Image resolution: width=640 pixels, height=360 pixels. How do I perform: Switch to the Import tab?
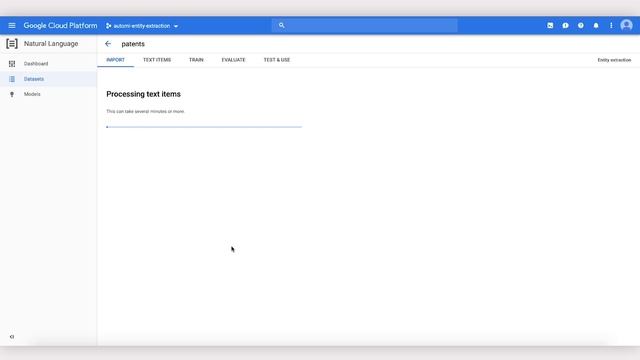116,60
